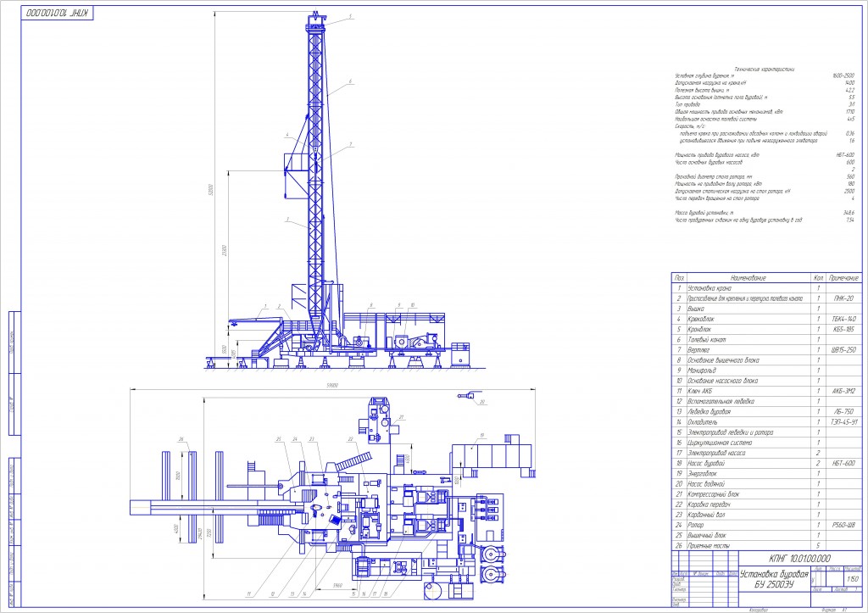Click the rotary static load value '2500'

(x=849, y=191)
